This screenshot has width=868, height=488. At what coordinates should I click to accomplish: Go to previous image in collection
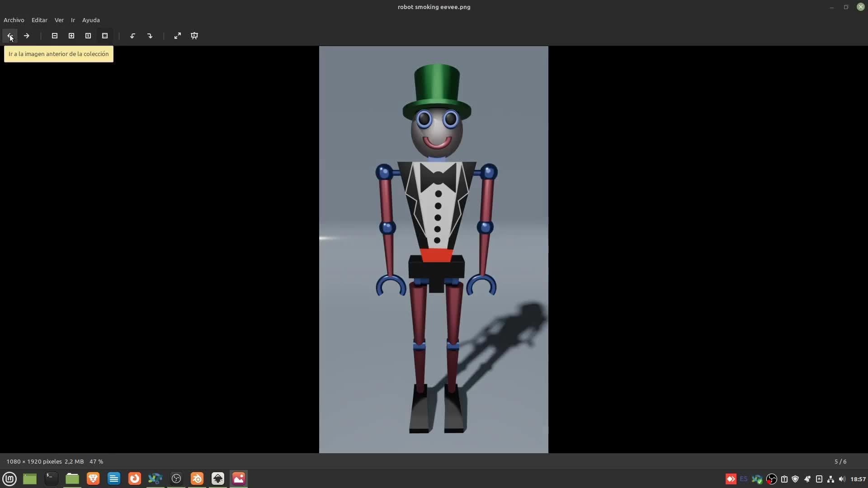click(x=9, y=36)
